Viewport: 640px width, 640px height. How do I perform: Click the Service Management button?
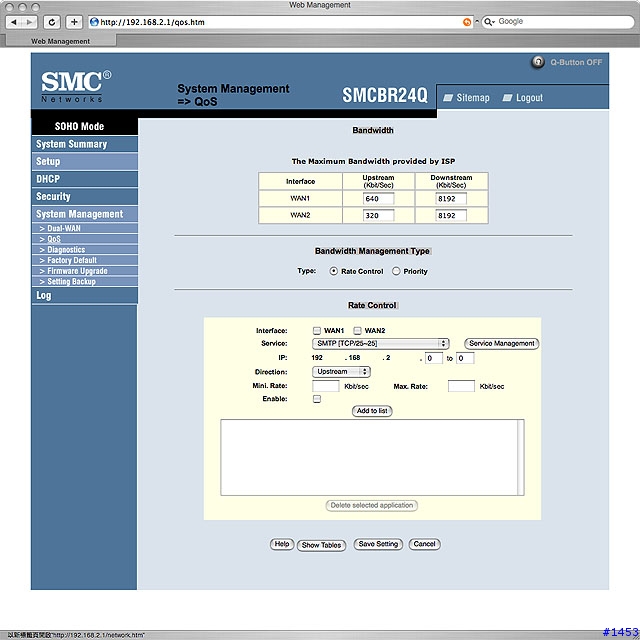coord(502,344)
